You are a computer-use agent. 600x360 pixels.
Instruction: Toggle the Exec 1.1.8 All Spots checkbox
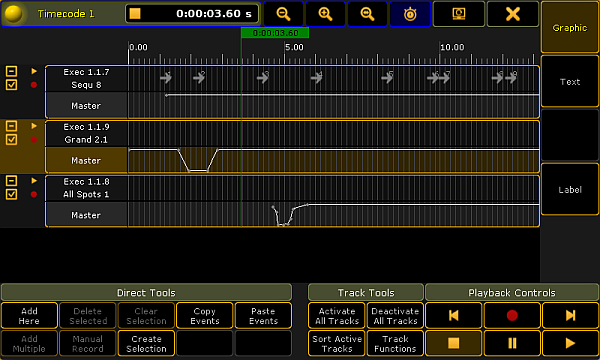point(11,194)
